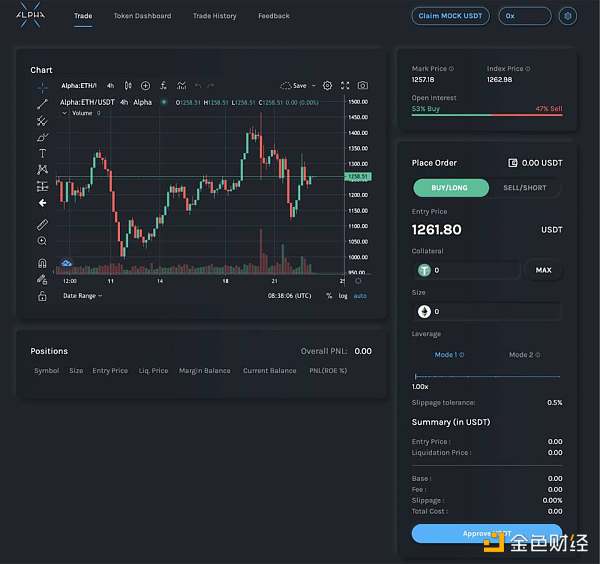The image size is (600, 564).
Task: Click the Collateral amount input field
Action: click(x=466, y=270)
